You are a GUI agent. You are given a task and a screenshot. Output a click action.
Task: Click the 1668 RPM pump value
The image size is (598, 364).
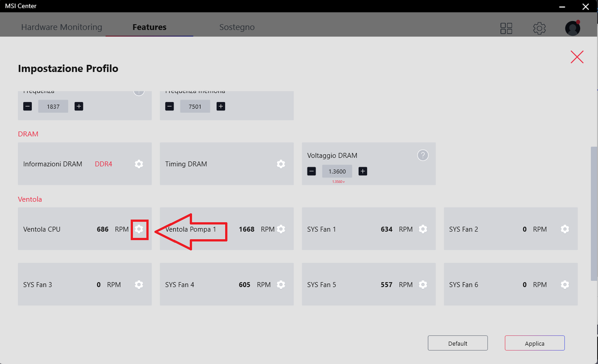pyautogui.click(x=247, y=229)
